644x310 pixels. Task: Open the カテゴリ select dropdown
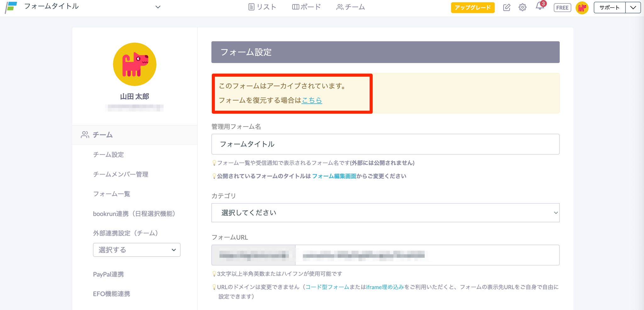[385, 213]
